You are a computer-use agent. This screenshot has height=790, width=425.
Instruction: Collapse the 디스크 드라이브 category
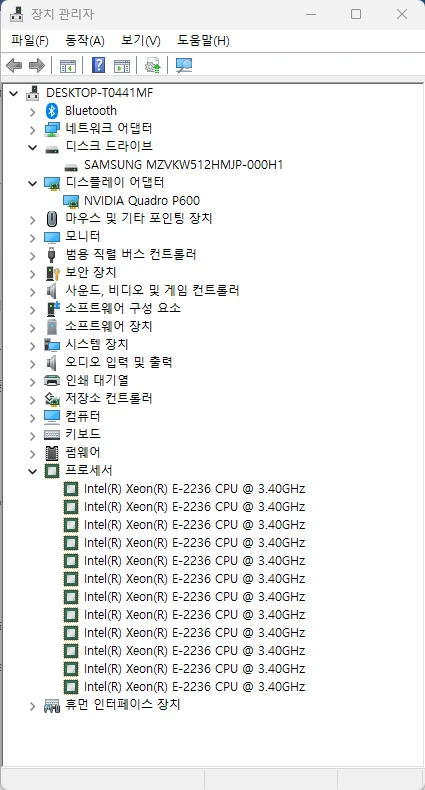point(32,147)
